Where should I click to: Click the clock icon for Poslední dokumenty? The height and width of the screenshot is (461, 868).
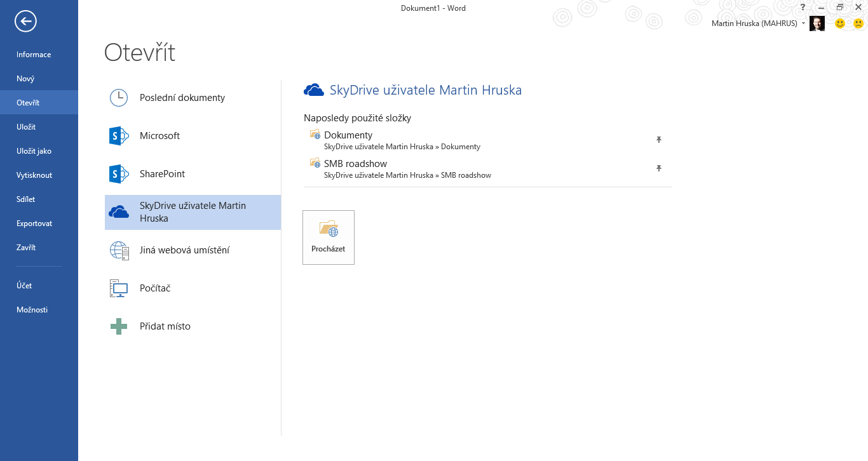pos(119,98)
